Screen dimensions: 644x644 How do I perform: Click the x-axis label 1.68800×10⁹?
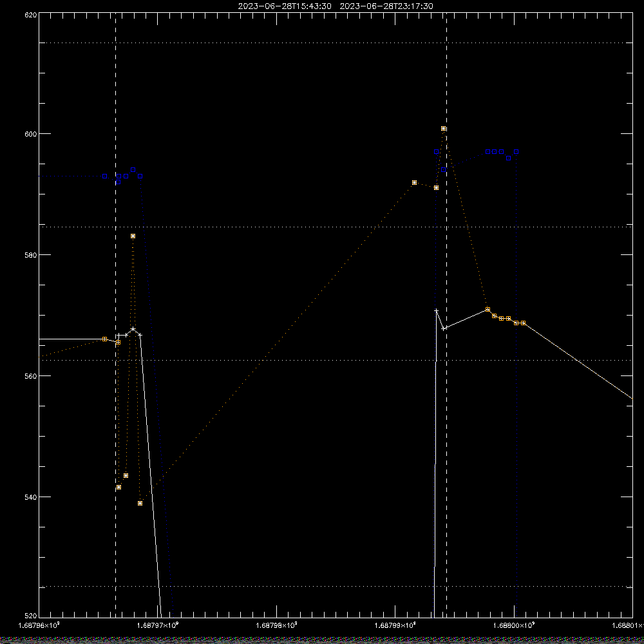point(514,625)
